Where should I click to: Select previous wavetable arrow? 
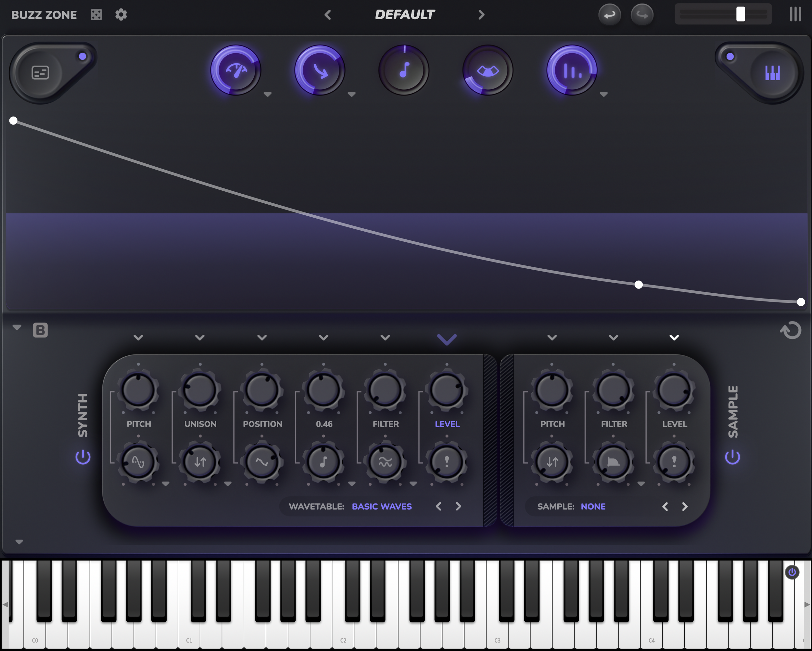click(438, 506)
